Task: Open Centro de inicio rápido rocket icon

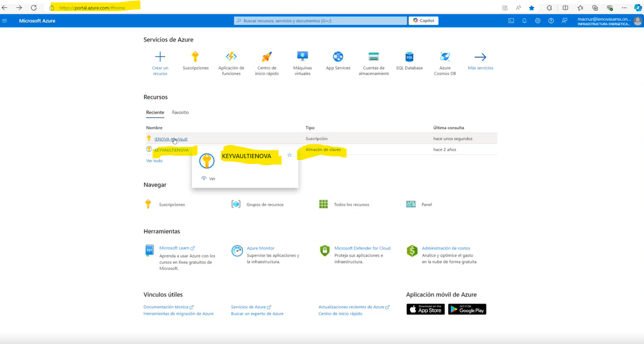Action: click(x=267, y=57)
